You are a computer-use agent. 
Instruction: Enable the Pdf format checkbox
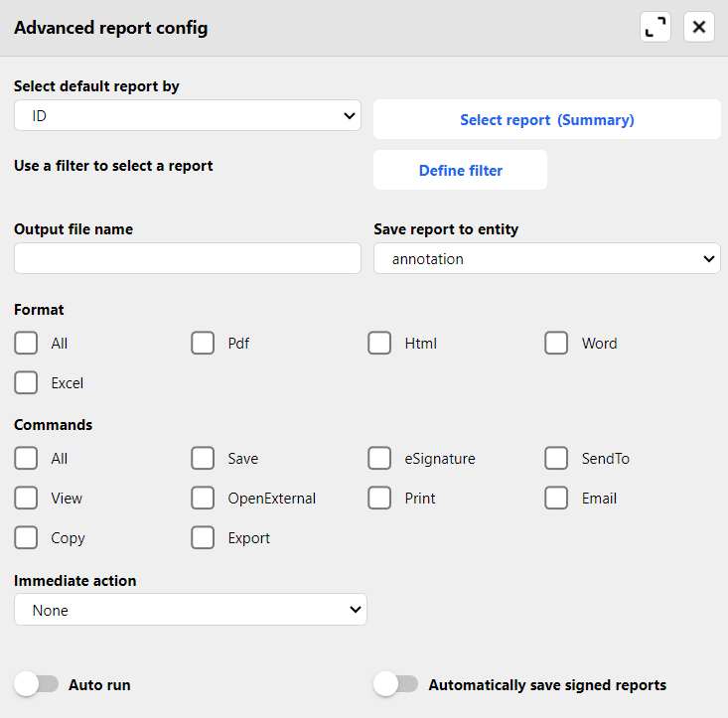[x=203, y=343]
